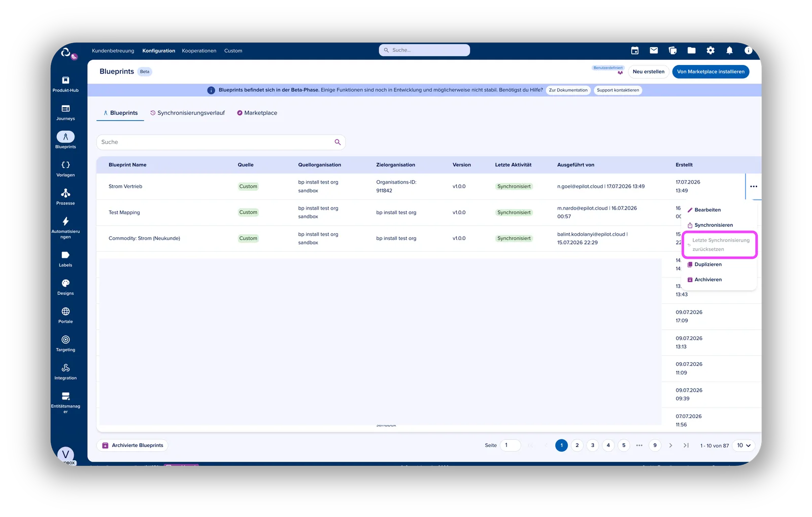Image resolution: width=812 pixels, height=517 pixels.
Task: Click Von Marketplace installieren button
Action: (710, 72)
